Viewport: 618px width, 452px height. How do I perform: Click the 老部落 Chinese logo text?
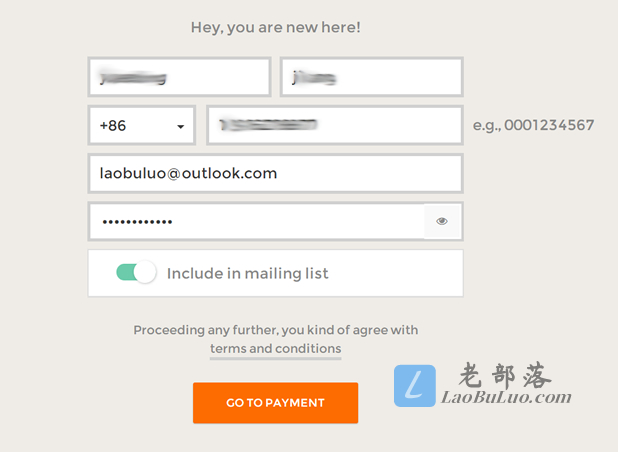coord(505,375)
